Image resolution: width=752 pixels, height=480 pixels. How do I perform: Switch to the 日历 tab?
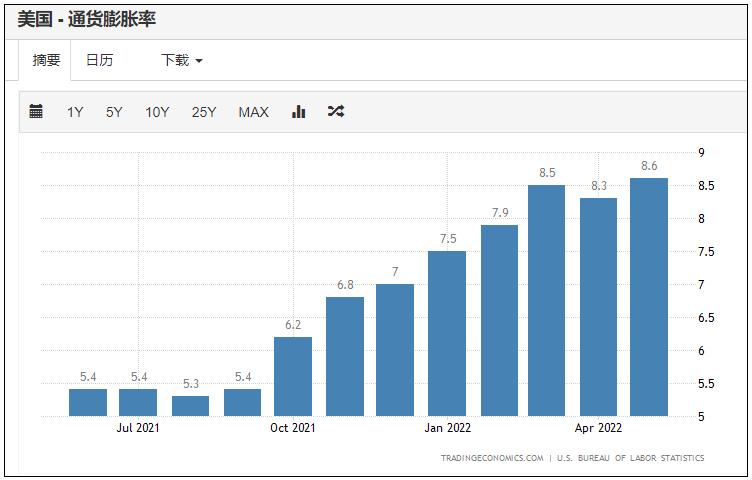coord(99,60)
